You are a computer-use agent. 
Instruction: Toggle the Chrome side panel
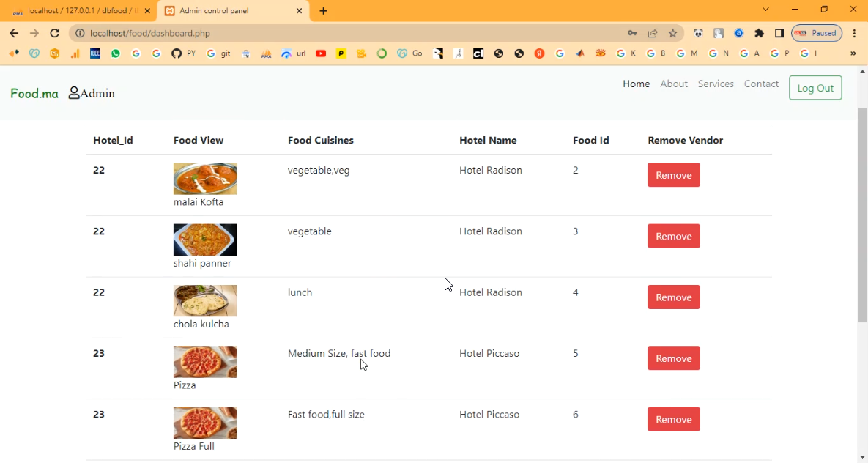tap(779, 33)
